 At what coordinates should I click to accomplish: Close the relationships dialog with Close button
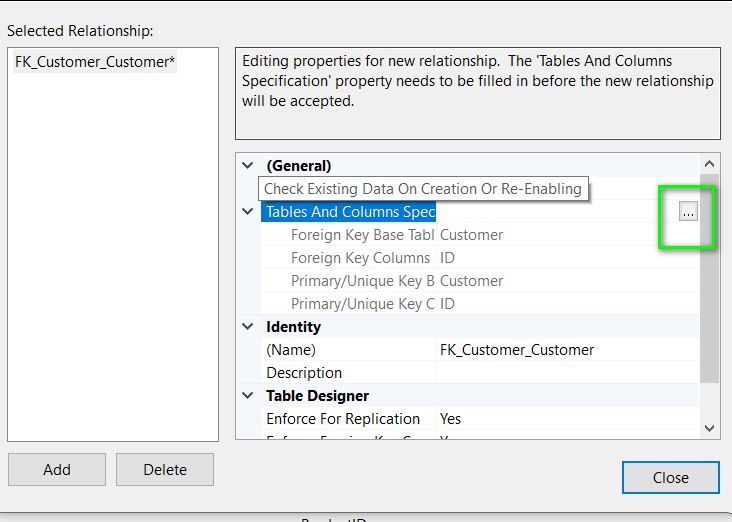pos(670,477)
